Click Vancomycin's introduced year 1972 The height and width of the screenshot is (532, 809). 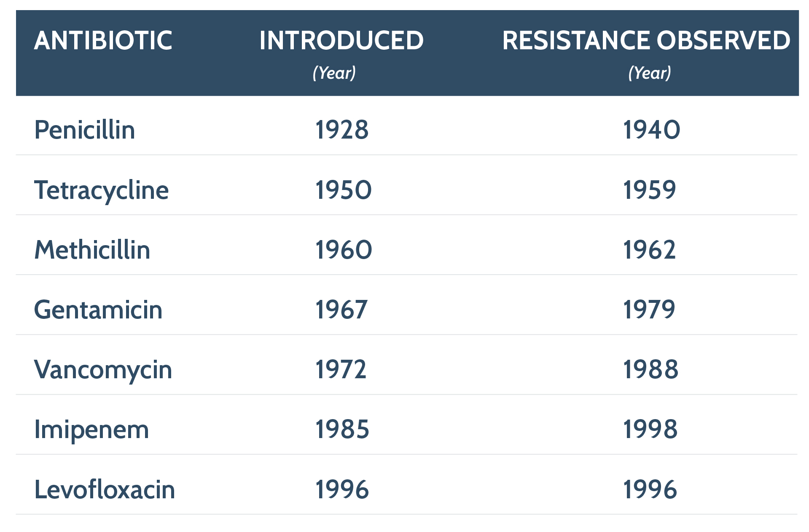(341, 370)
